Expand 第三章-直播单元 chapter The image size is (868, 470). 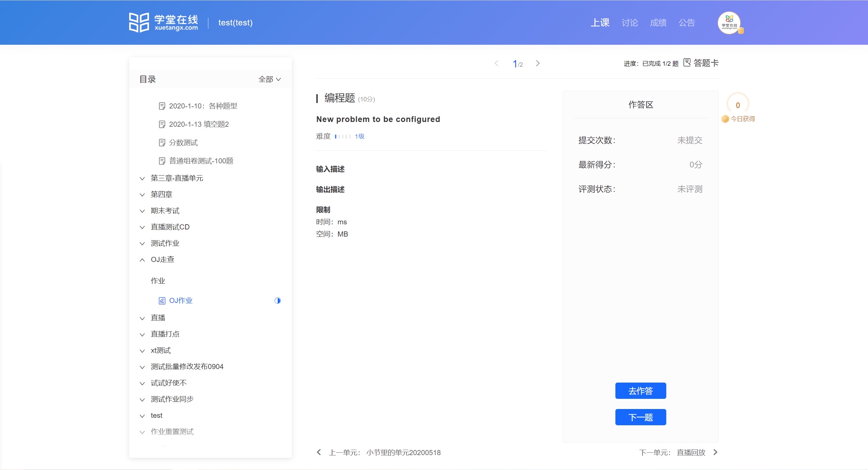click(x=142, y=179)
